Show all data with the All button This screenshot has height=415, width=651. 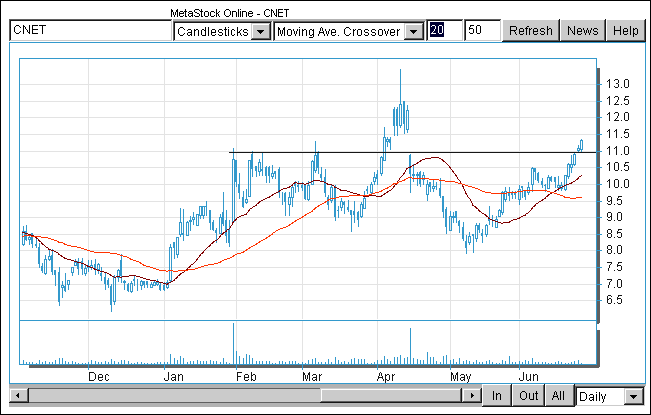558,396
